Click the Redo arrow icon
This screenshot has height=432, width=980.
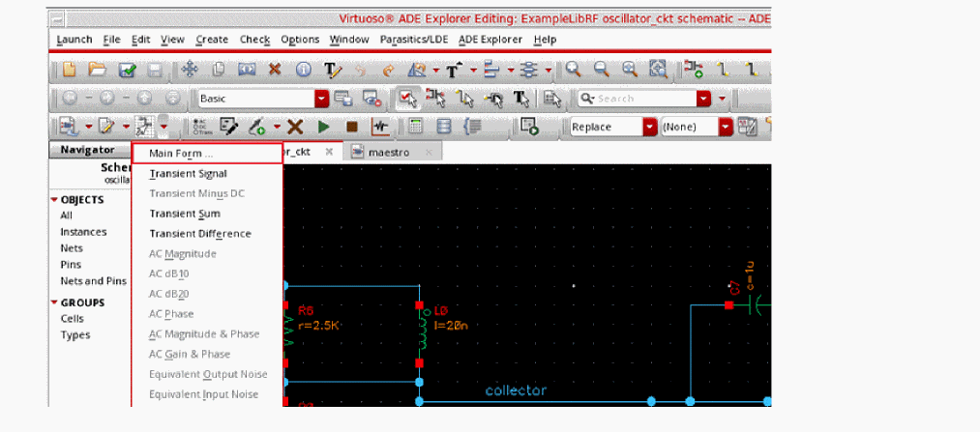pos(388,70)
